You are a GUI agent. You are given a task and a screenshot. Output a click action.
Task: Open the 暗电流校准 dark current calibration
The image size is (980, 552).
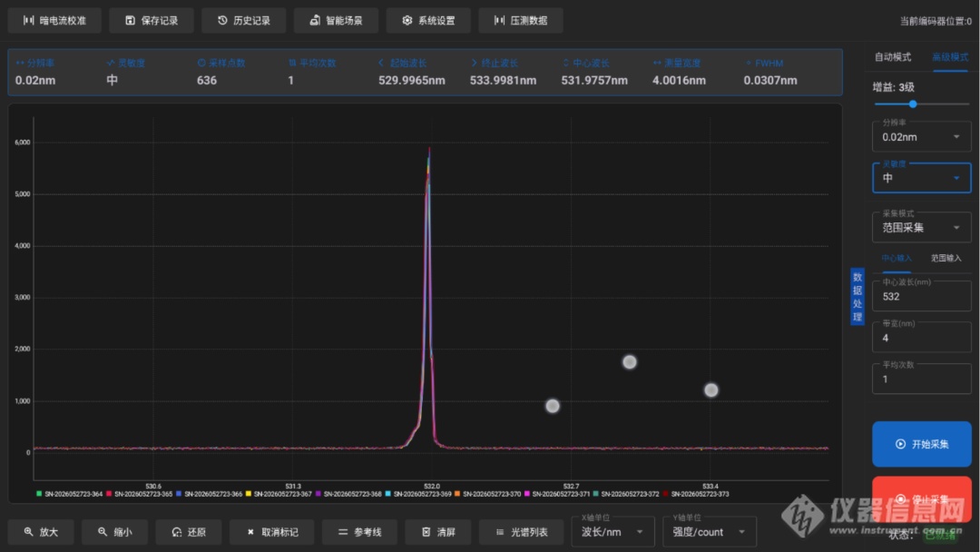coord(54,21)
